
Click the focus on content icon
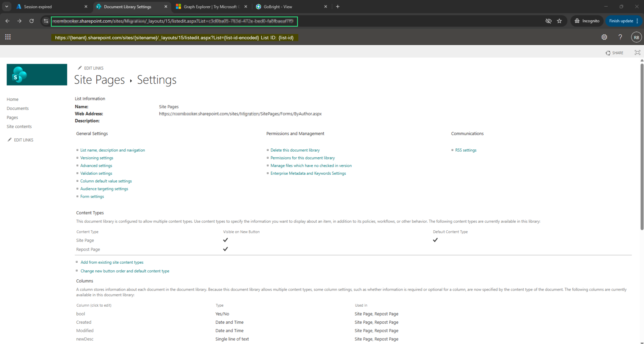point(637,53)
